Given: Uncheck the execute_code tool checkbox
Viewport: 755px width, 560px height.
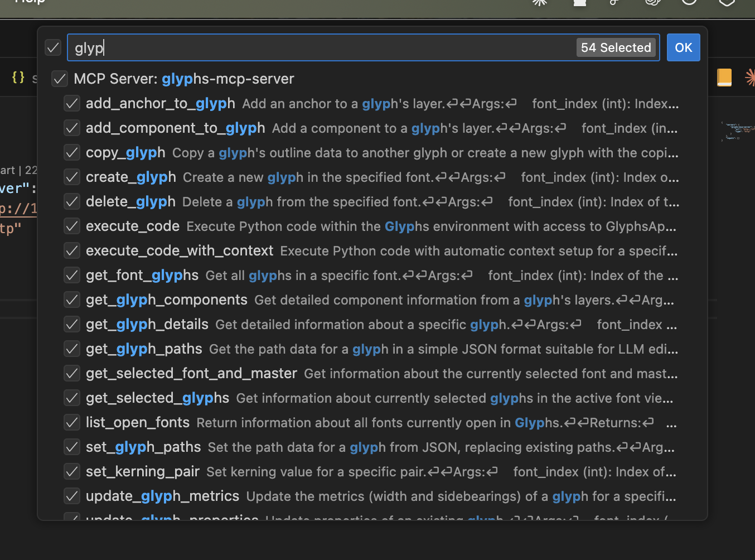Looking at the screenshot, I should 72,226.
